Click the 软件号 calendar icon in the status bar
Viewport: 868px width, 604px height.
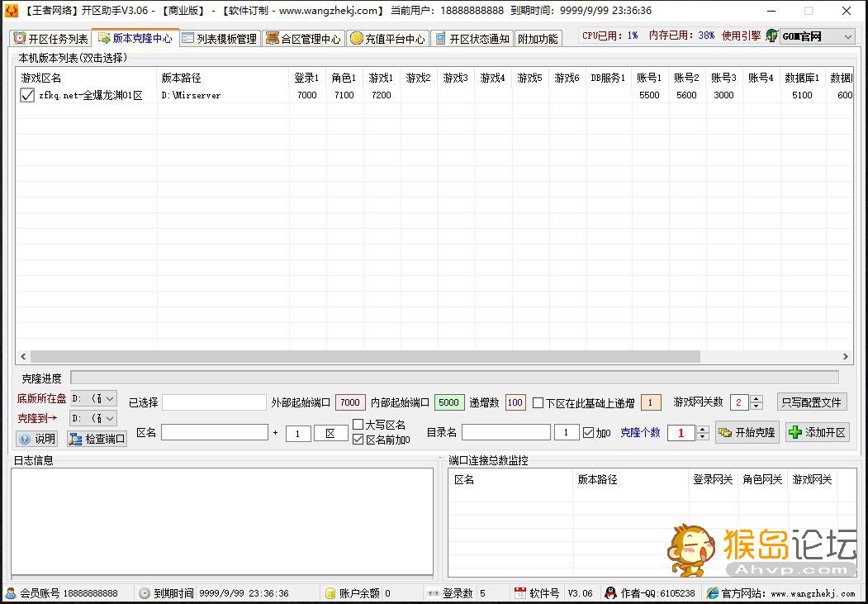point(519,593)
